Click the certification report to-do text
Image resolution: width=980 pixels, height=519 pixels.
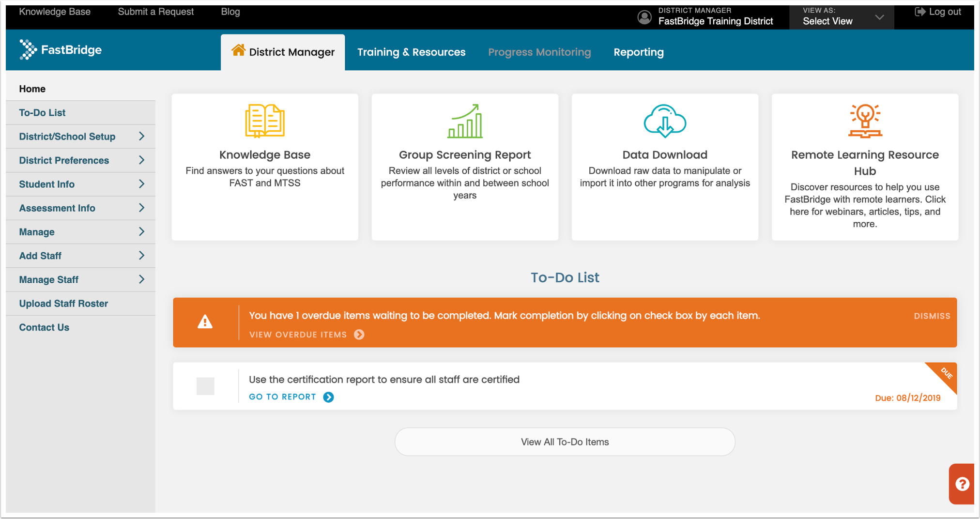pos(384,380)
